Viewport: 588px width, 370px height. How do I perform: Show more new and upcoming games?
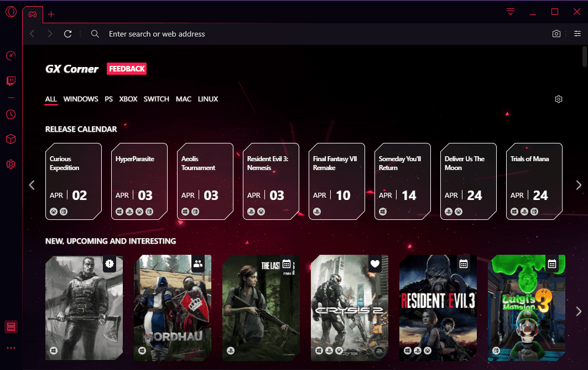click(x=579, y=311)
